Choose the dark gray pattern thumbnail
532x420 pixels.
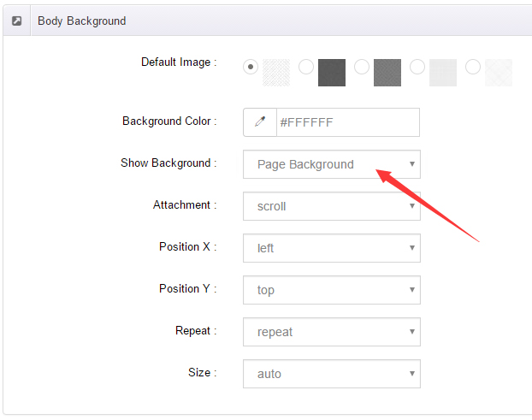tap(332, 73)
